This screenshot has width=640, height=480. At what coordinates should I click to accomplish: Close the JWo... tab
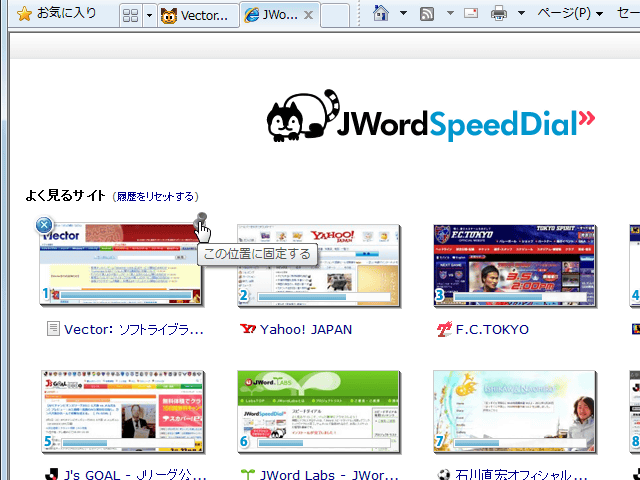click(309, 16)
